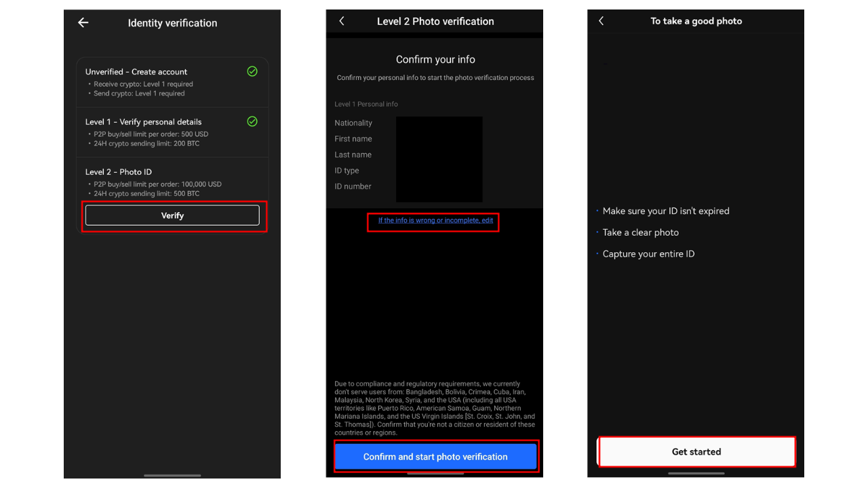Screen dimensions: 868x488
Task: Tap 'Make sure your ID isn't expired' tip
Action: pyautogui.click(x=665, y=211)
